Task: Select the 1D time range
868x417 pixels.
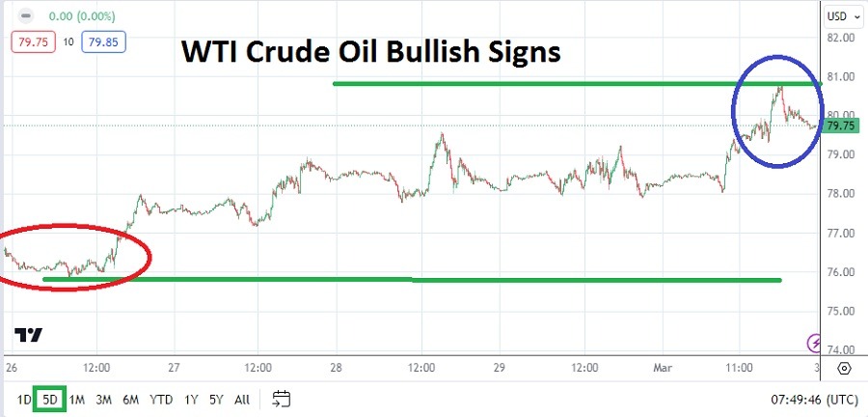Action: point(22,399)
